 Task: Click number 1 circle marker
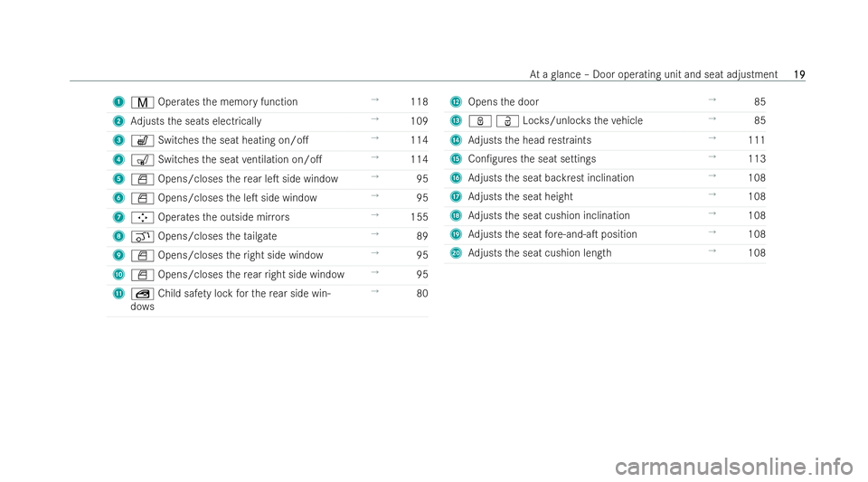(118, 102)
